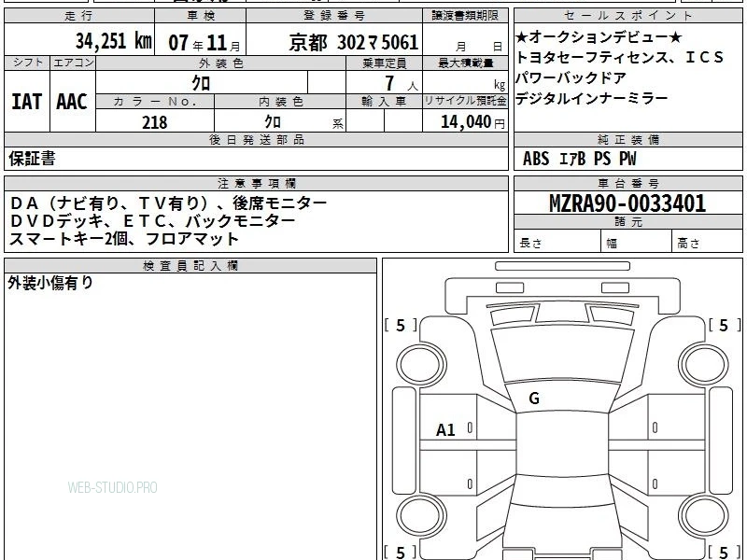Select the DVDデッキ、ETC notes line

tap(152, 221)
